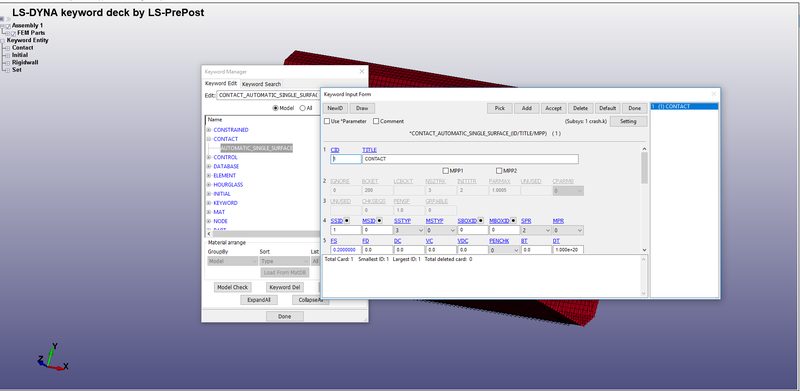Select '1 (1) CONTACT' in the card list
This screenshot has height=391, width=800.
684,107
